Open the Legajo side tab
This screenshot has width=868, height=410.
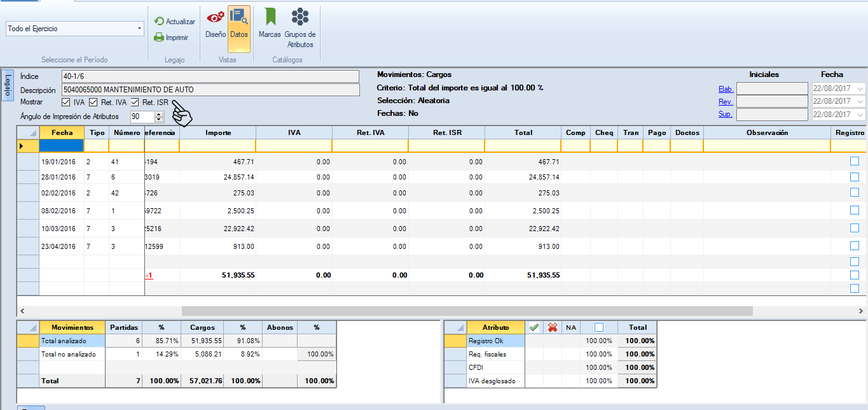(8, 85)
